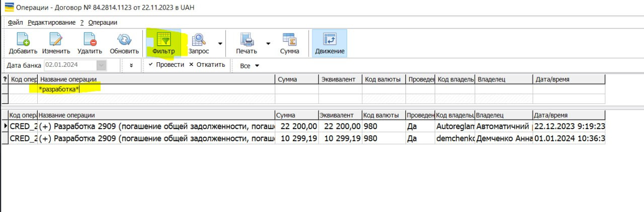This screenshot has width=644, height=212.
Task: Open the Все filter dropdown
Action: 250,66
